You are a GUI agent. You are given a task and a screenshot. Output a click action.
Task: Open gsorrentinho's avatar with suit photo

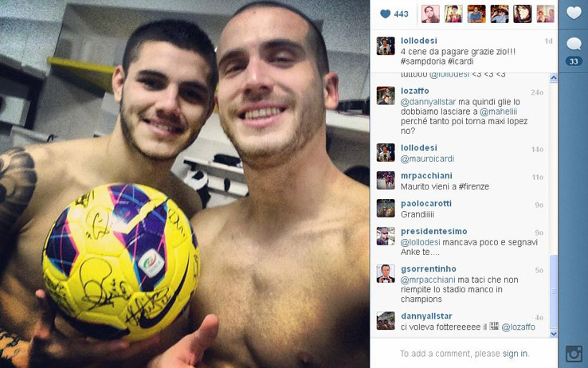point(386,273)
